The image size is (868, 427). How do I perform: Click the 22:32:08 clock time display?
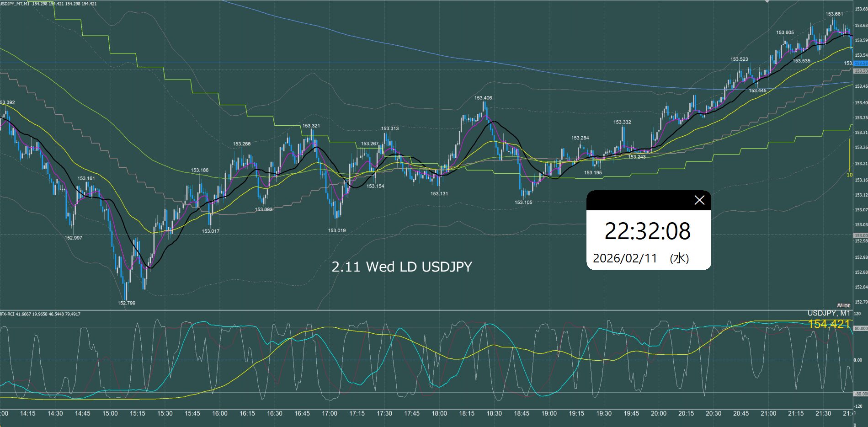coord(647,231)
